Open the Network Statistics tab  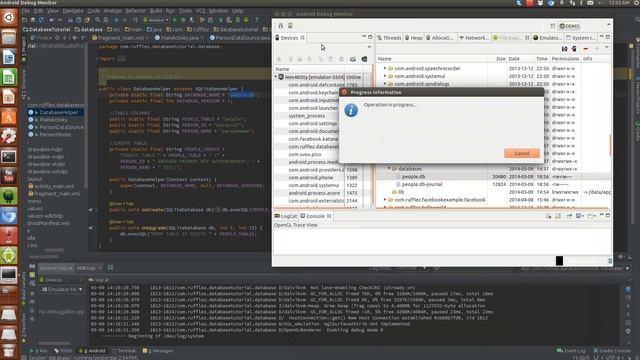point(473,38)
